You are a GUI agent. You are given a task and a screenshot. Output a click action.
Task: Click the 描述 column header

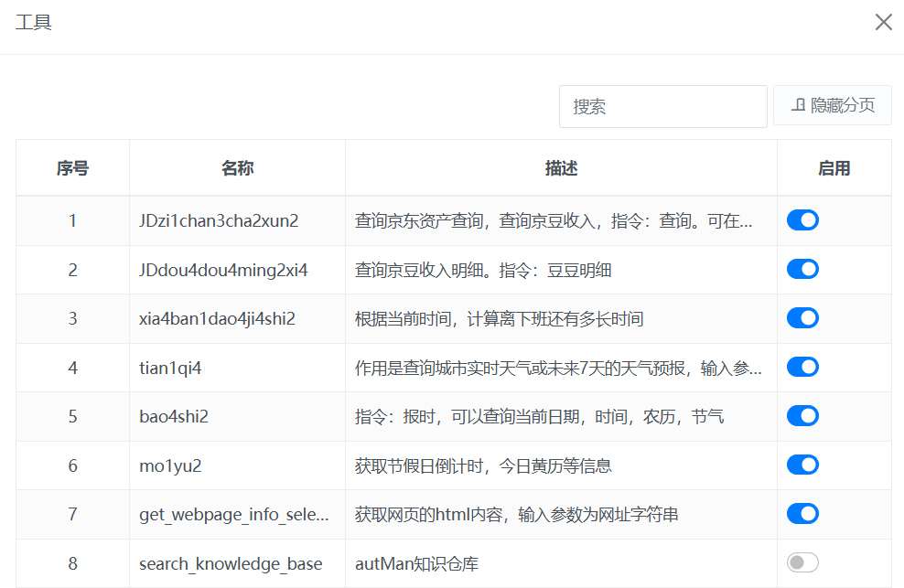[x=561, y=168]
